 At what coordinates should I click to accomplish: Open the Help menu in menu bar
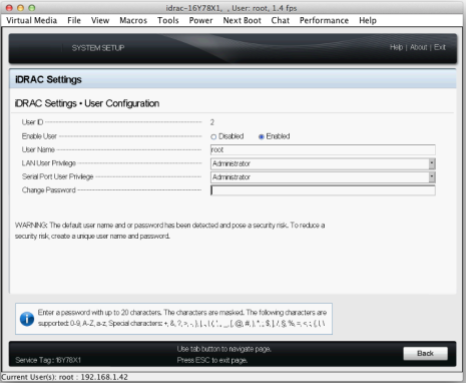click(368, 21)
